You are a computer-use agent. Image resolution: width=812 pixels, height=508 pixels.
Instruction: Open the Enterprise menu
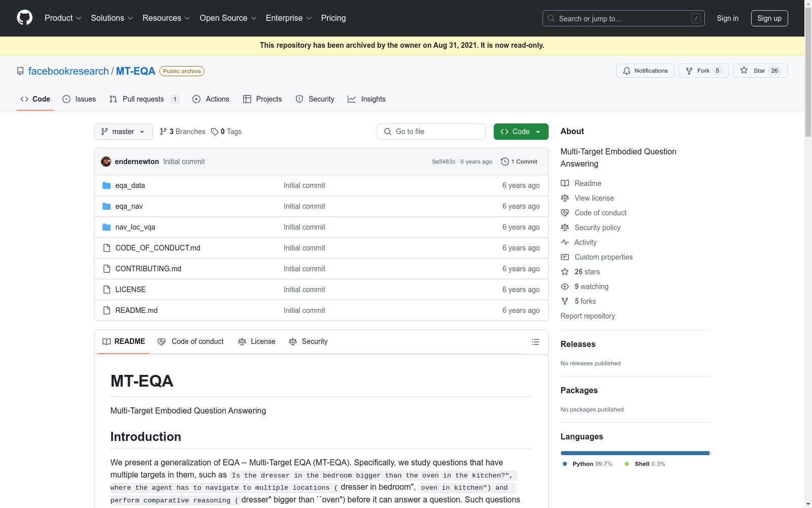pos(288,18)
